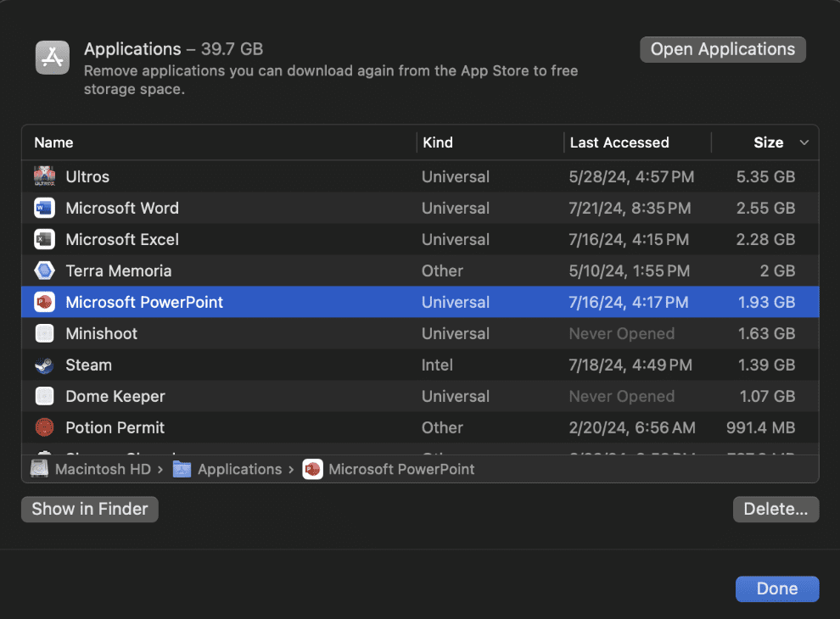Click the Open Applications button
Viewport: 840px width, 619px height.
pyautogui.click(x=722, y=49)
